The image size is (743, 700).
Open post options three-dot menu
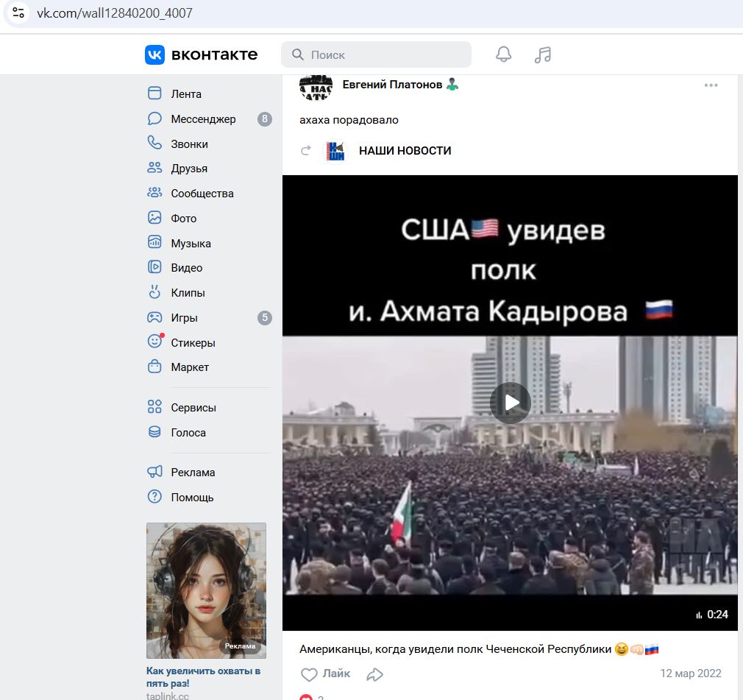711,85
